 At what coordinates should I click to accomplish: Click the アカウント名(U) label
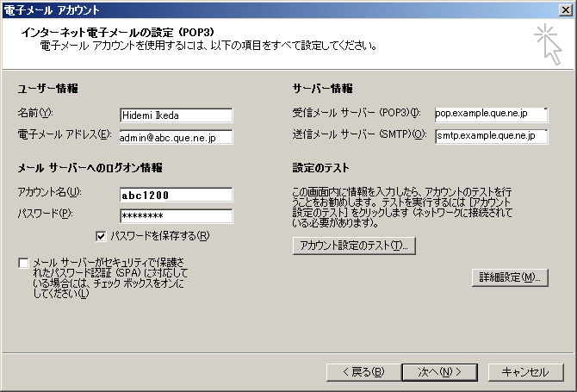coord(50,192)
